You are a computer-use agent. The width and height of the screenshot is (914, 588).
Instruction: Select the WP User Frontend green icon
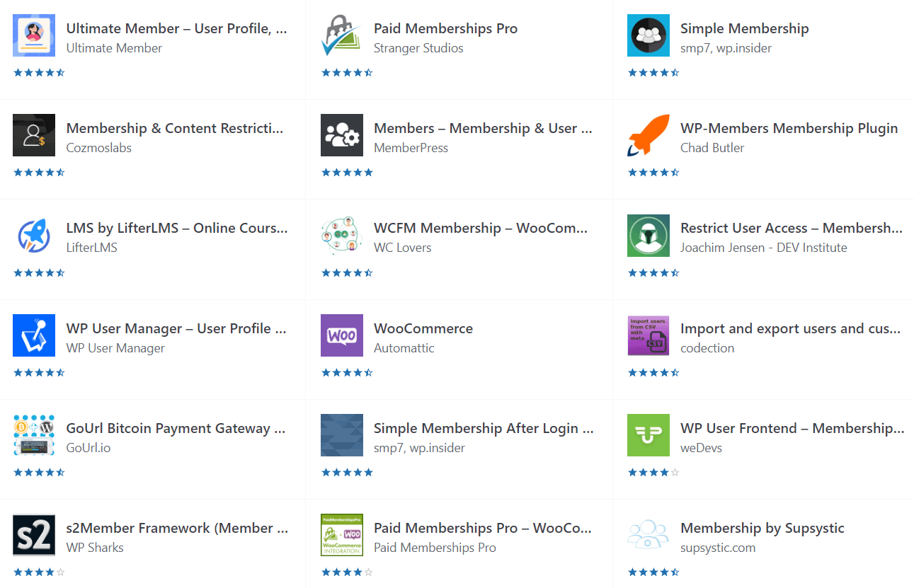(649, 435)
